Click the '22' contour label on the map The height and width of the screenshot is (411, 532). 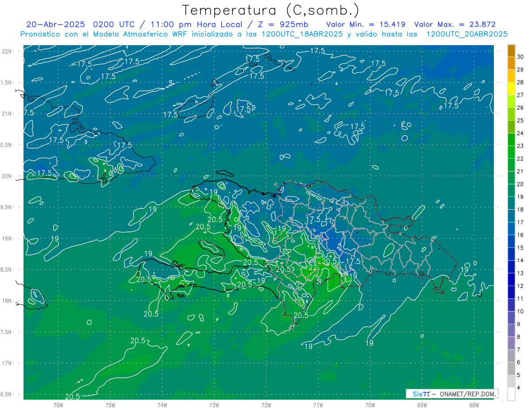313,268
